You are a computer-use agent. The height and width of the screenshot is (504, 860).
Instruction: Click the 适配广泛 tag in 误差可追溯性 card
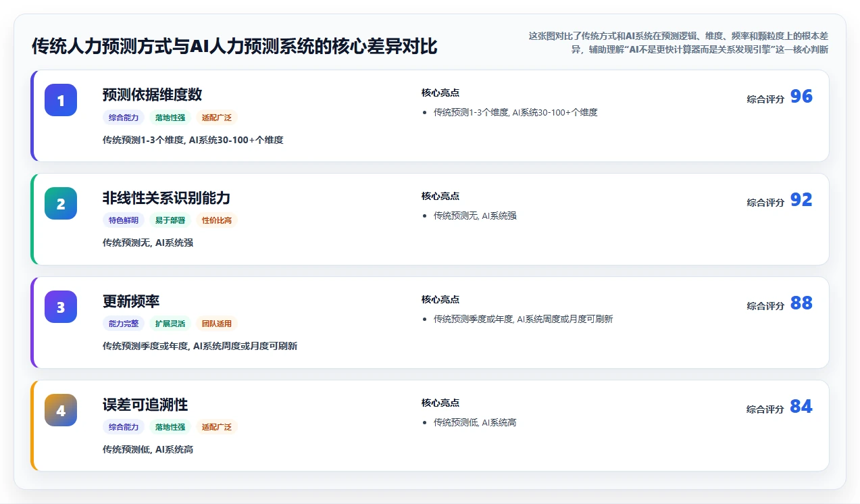pyautogui.click(x=217, y=427)
